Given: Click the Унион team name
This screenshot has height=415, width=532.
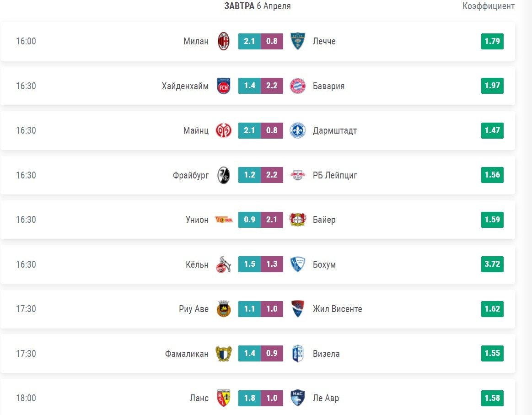Looking at the screenshot, I should (x=197, y=220).
